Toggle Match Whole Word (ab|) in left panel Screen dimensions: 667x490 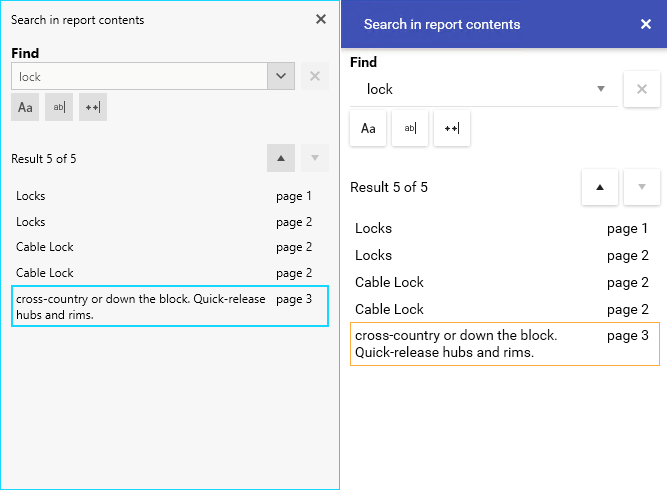[x=59, y=107]
